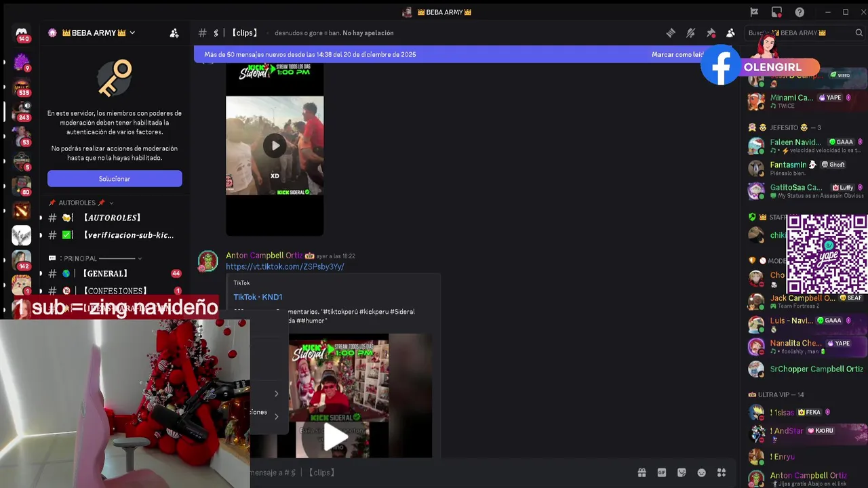The height and width of the screenshot is (488, 868).
Task: Open purple server icon with 9 badge
Action: coord(22,62)
